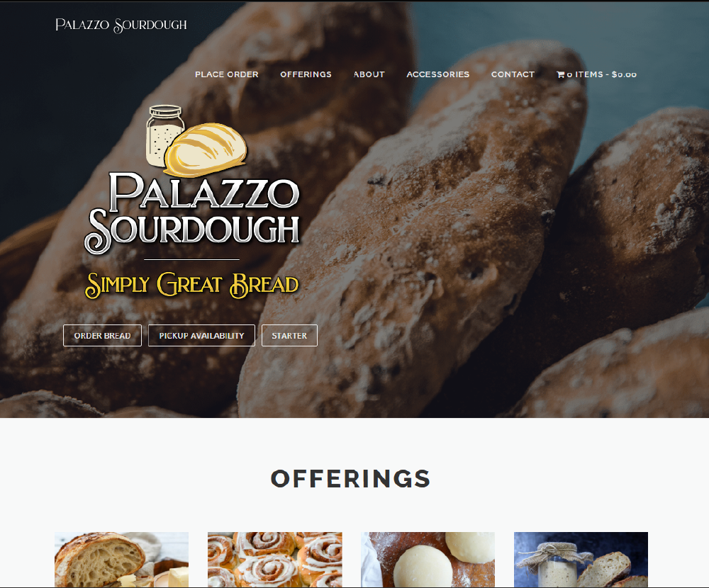Image resolution: width=709 pixels, height=588 pixels.
Task: Click the large Palazzo Sourdough hero logo text
Action: 192,213
